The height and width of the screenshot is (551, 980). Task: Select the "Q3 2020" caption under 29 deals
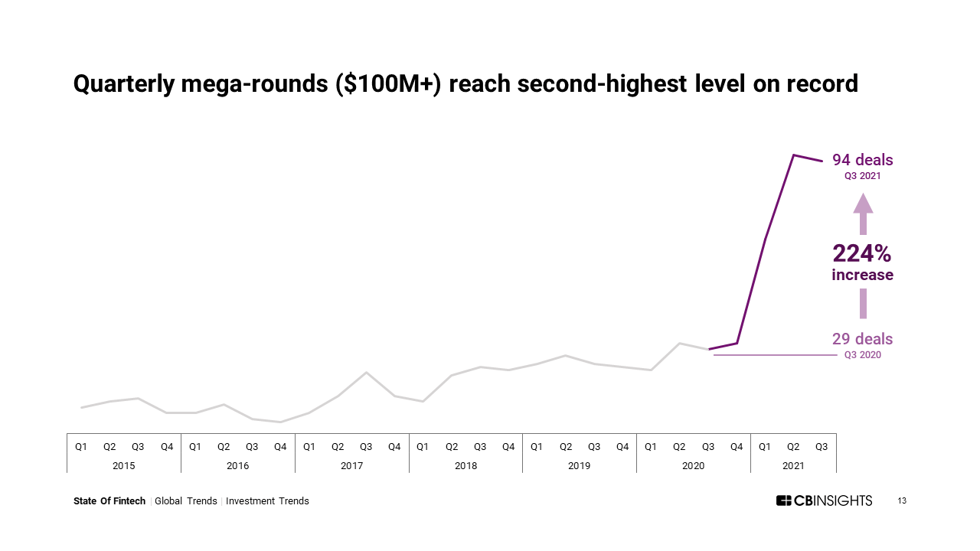pos(862,355)
